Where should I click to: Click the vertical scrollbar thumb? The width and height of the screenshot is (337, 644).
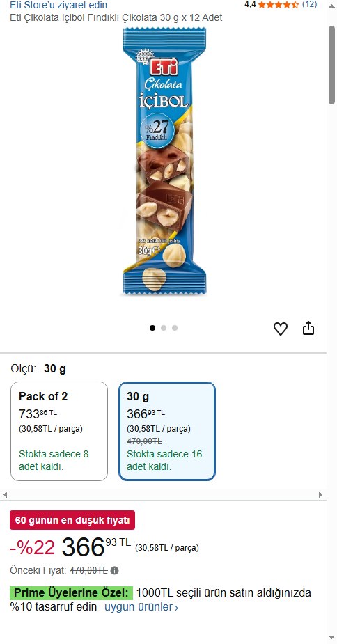coord(331,65)
